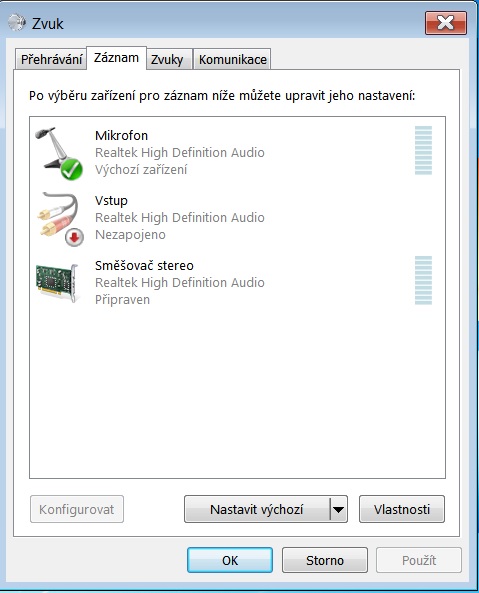Select the Směšovač stereo sound card icon
Viewport: 479px width, 593px height.
click(x=57, y=283)
